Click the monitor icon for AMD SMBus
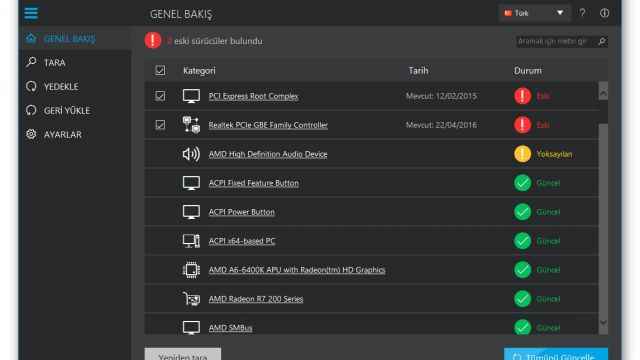 (x=191, y=327)
